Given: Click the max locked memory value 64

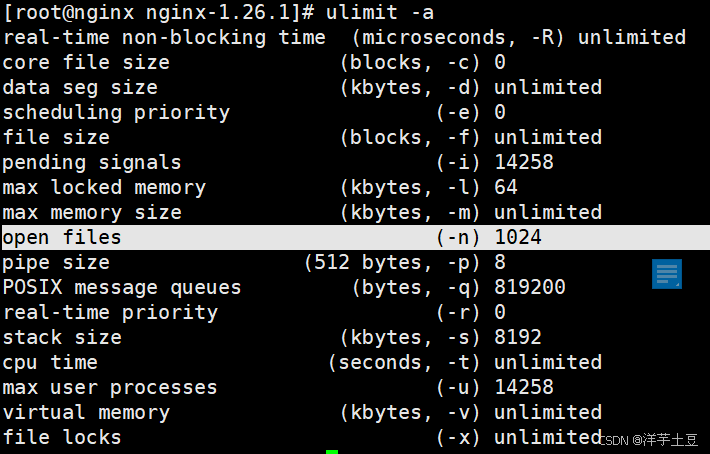Looking at the screenshot, I should click(506, 187).
